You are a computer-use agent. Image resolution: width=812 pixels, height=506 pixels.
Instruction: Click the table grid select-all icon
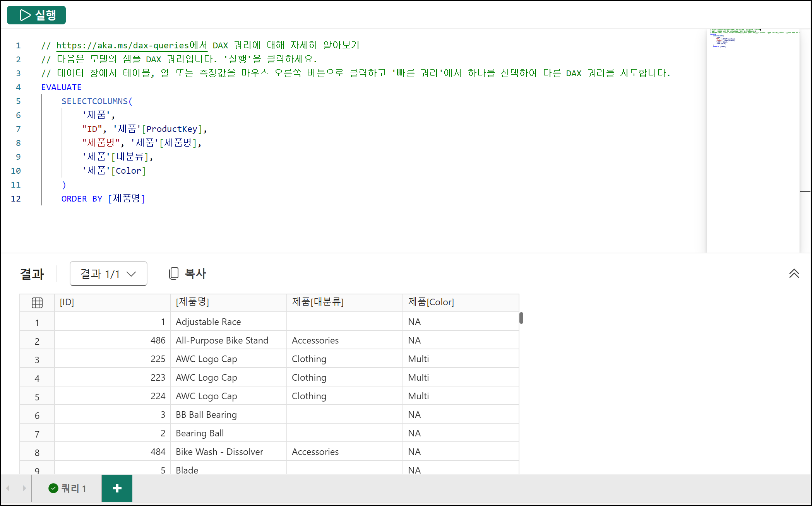point(37,303)
